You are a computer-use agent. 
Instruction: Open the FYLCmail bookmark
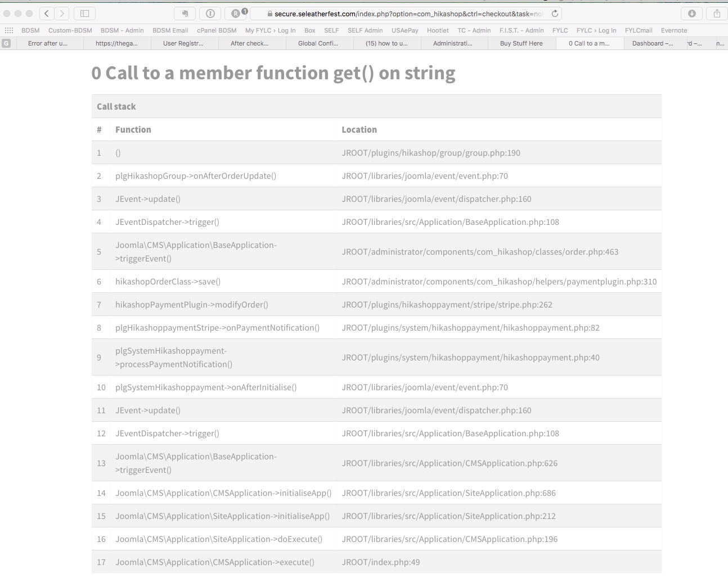(639, 30)
